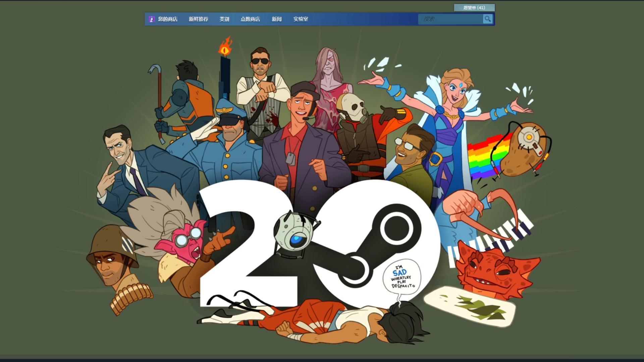This screenshot has height=362, width=644.
Task: Open the 新鲜推荐 menu
Action: click(198, 19)
